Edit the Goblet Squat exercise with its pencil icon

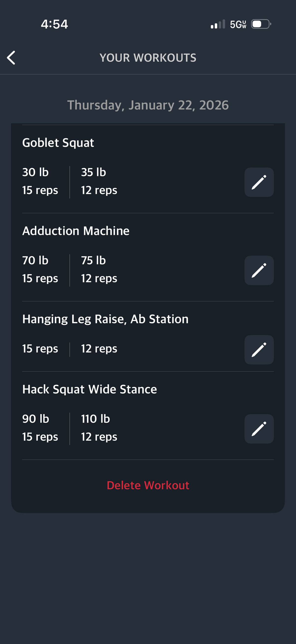pyautogui.click(x=259, y=182)
